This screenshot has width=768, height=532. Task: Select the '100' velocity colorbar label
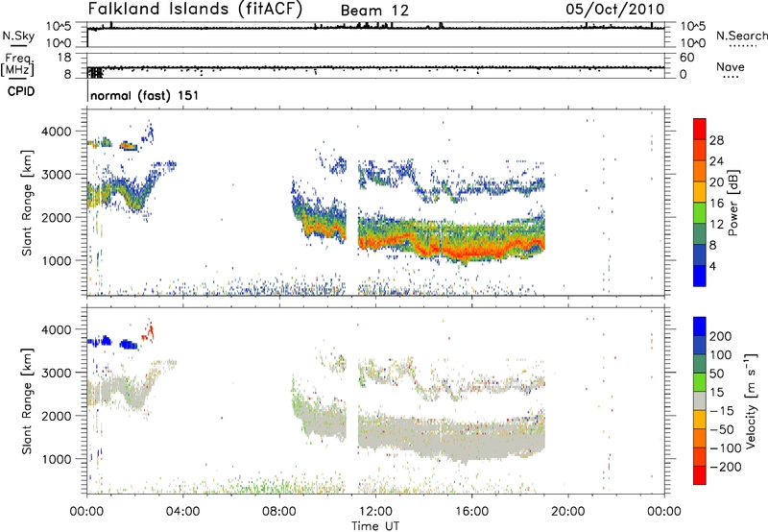tap(721, 354)
